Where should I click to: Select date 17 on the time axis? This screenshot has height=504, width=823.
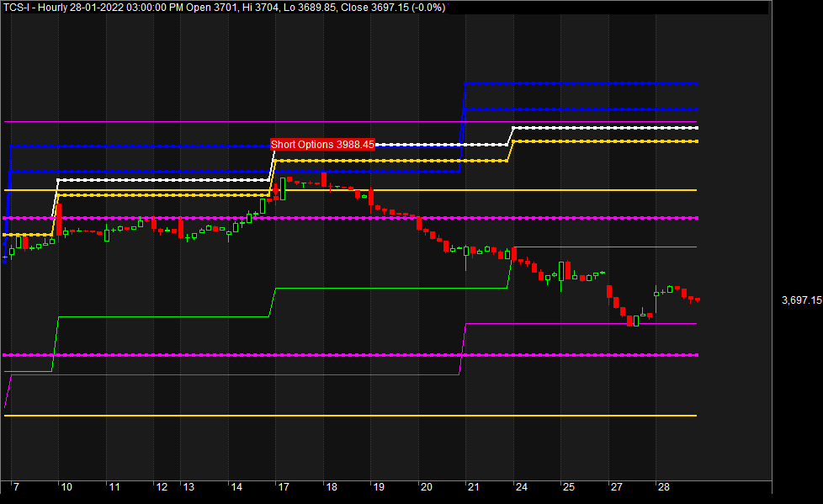pyautogui.click(x=284, y=487)
